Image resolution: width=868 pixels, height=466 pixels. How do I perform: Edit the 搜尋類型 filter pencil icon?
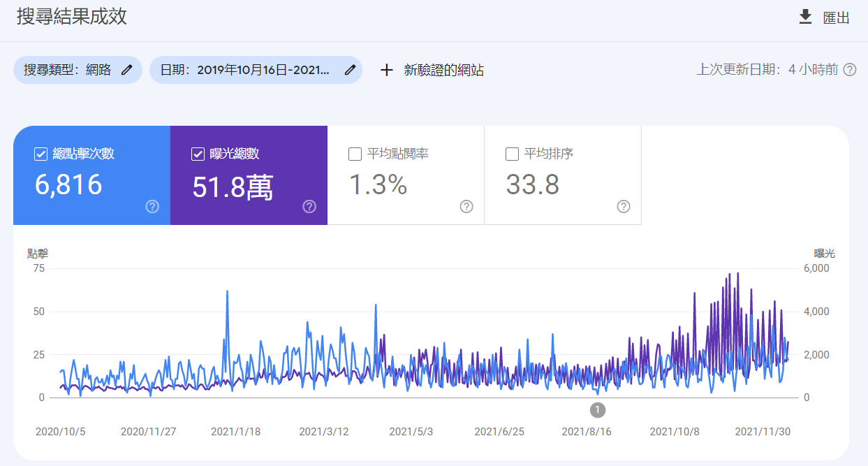[126, 70]
